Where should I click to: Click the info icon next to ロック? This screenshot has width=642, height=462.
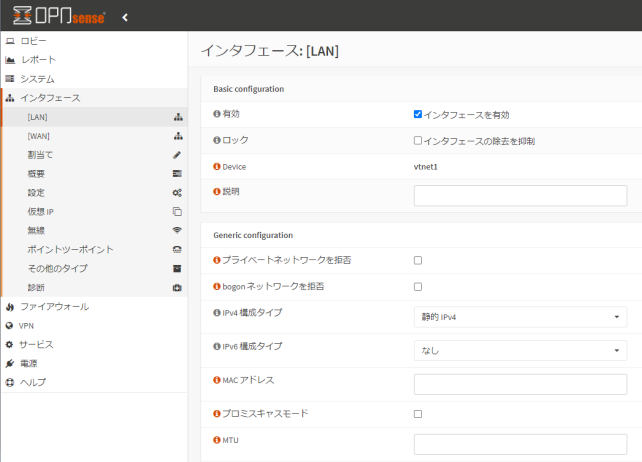(217, 141)
